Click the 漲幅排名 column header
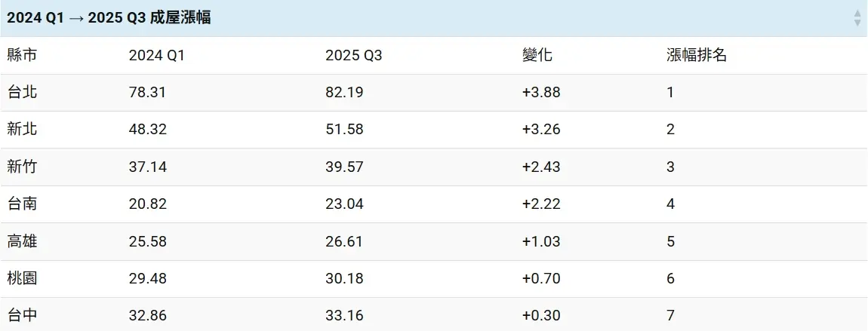This screenshot has width=868, height=331. 696,55
